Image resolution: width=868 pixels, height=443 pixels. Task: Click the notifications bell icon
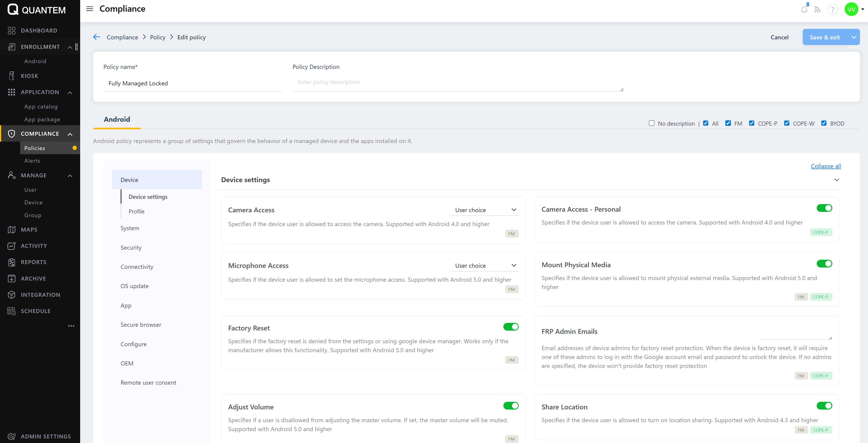click(x=804, y=9)
